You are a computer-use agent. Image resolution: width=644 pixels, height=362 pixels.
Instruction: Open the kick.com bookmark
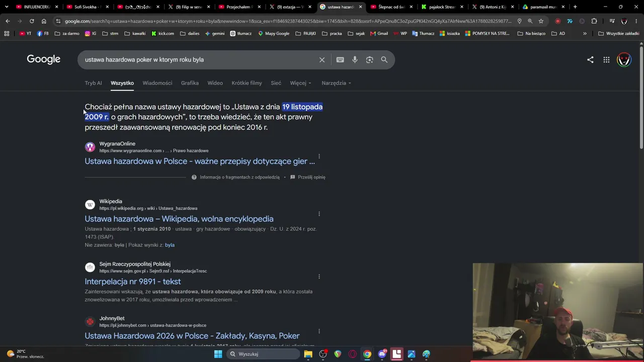coord(163,34)
